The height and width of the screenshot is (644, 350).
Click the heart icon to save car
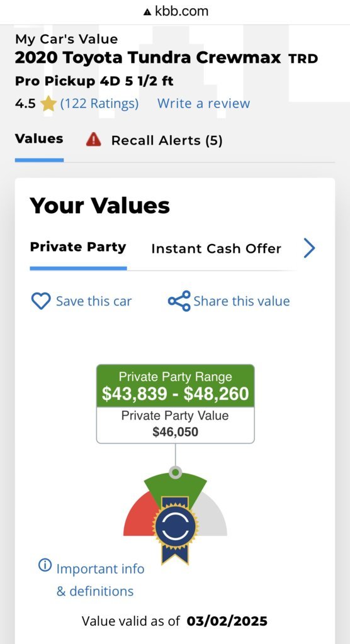[x=41, y=301]
